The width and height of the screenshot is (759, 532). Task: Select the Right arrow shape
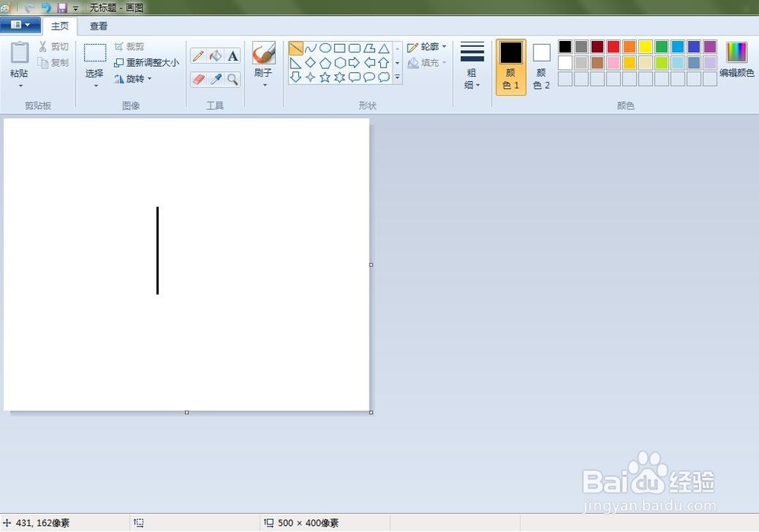click(354, 62)
